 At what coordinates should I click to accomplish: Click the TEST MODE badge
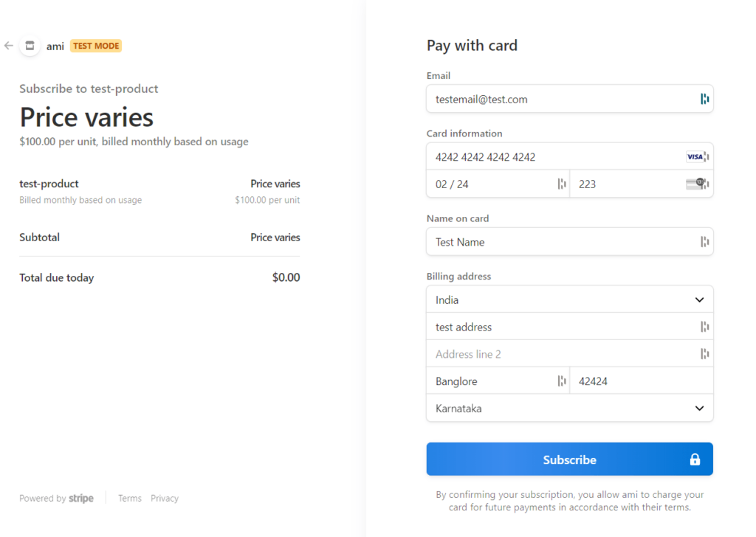[95, 46]
